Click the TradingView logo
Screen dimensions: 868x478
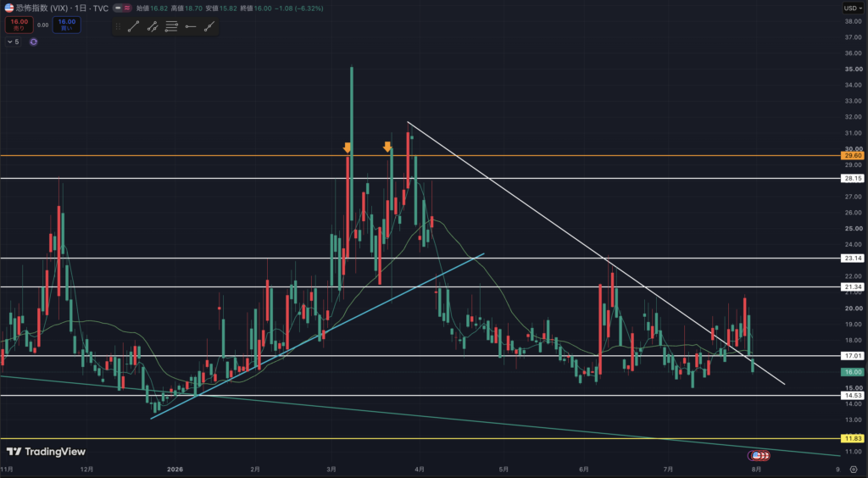46,452
